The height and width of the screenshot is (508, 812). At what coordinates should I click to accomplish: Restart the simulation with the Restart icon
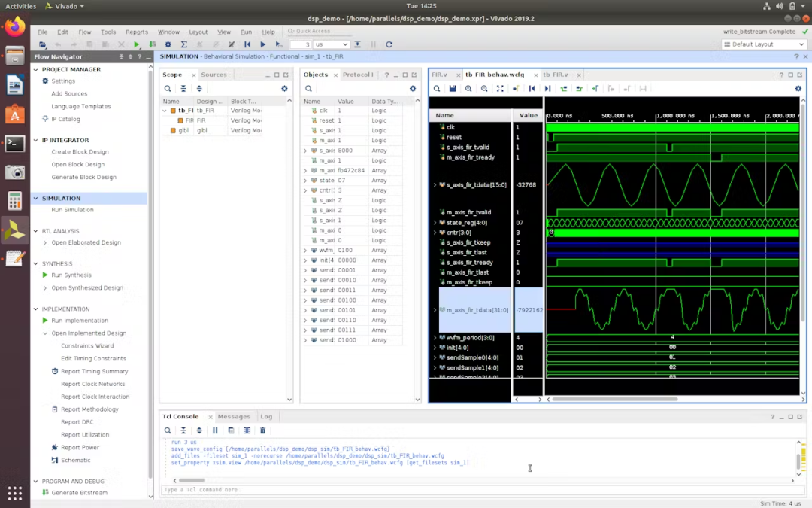[x=248, y=44]
